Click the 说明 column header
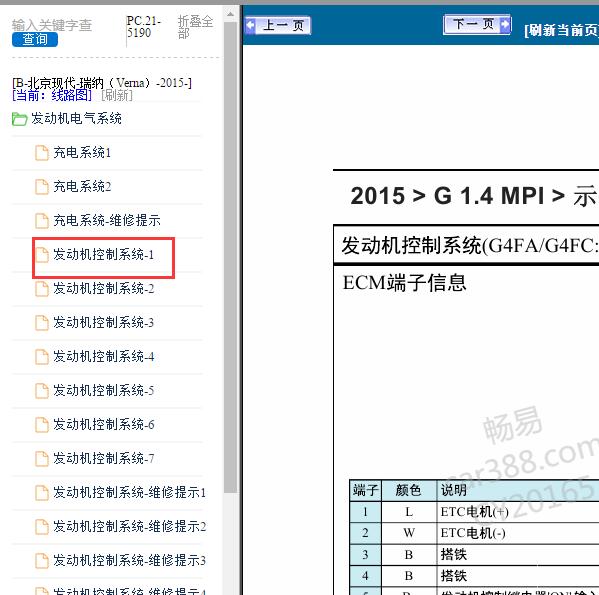This screenshot has height=595, width=599. tap(518, 490)
